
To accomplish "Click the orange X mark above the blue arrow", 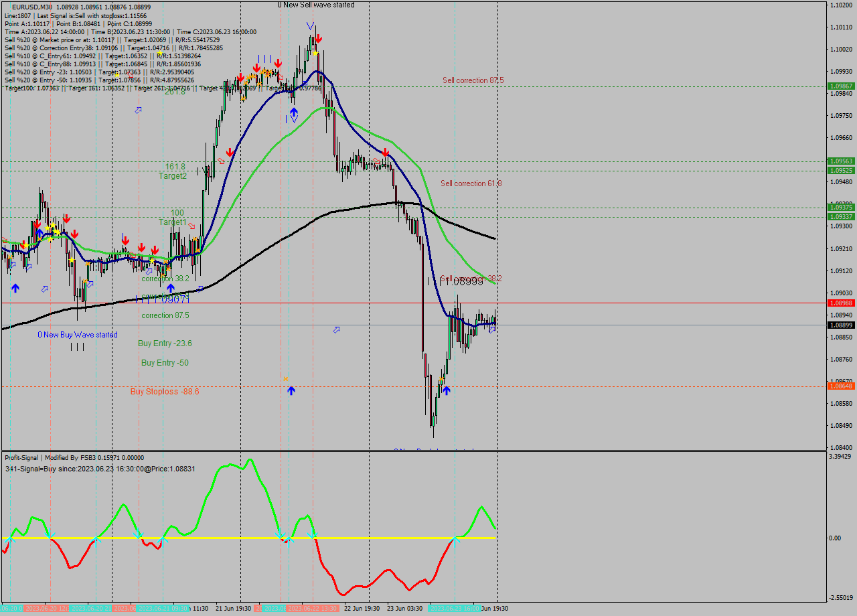I will coord(286,379).
